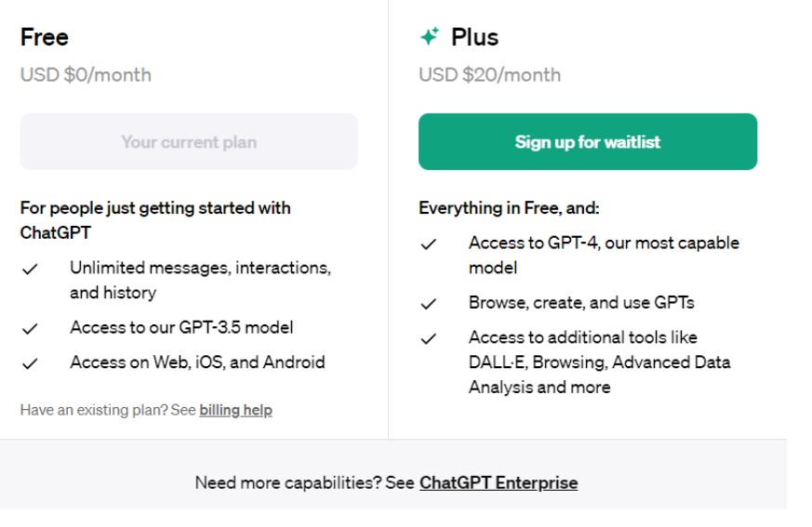Click the USD $0/month price label
The image size is (812, 527).
(x=86, y=74)
